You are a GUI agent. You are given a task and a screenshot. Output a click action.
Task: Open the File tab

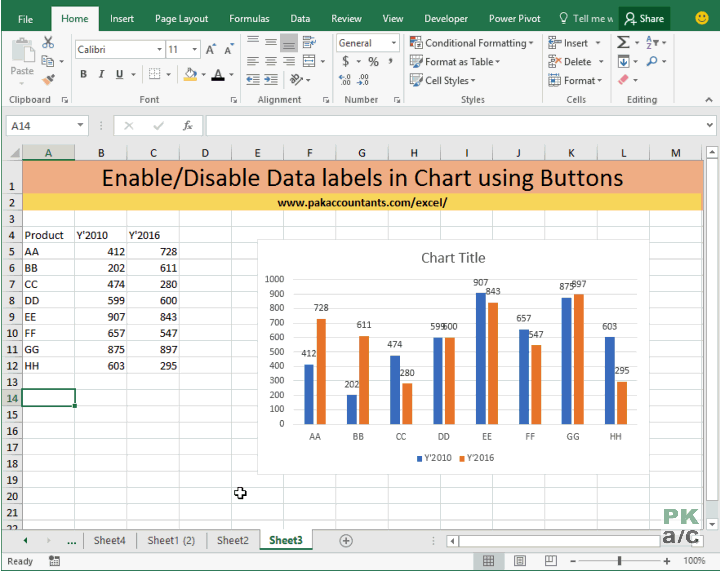(25, 19)
